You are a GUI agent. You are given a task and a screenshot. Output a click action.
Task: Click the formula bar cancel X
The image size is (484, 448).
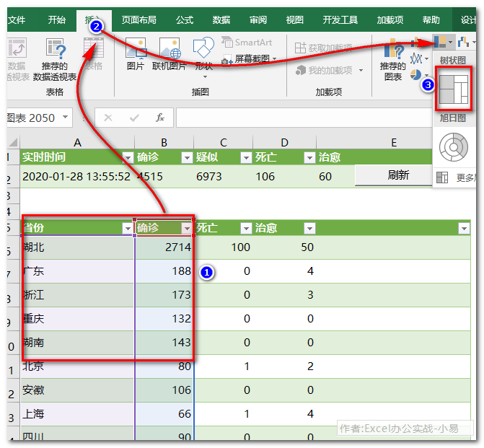(x=108, y=118)
